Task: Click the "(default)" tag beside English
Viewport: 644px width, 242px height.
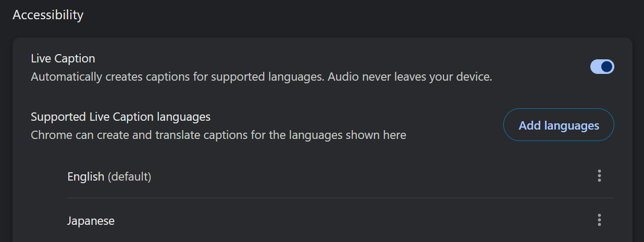Action: pos(129,177)
